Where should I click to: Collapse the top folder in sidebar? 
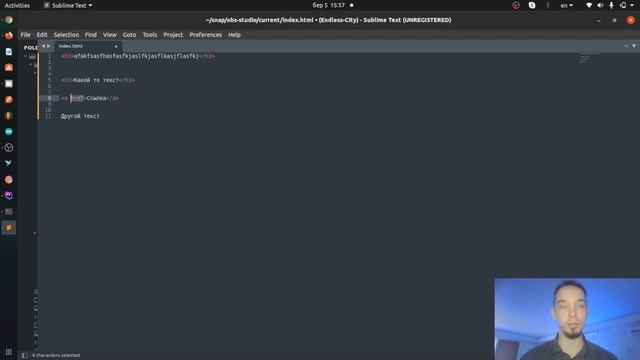(26, 56)
